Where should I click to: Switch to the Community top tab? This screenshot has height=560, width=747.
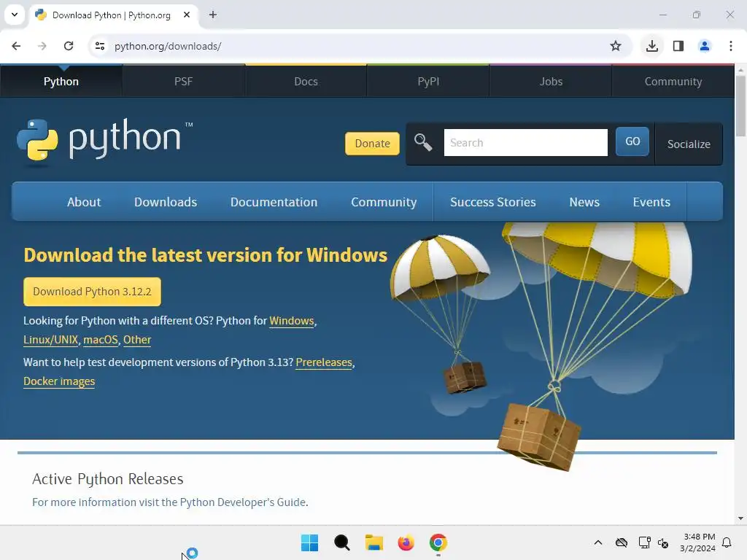[x=673, y=82]
